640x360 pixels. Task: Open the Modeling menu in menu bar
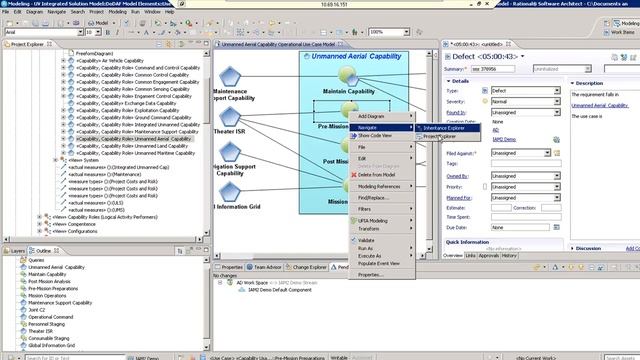[117, 12]
